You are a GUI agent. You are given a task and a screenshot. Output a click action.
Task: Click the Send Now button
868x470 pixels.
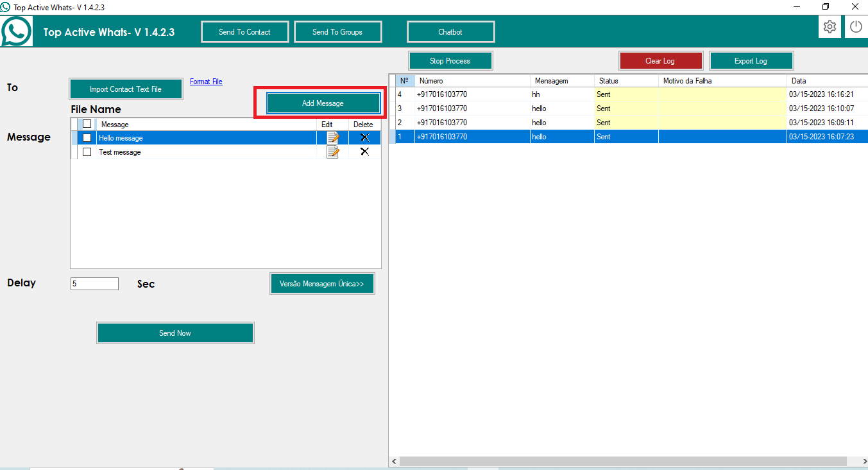click(x=175, y=333)
